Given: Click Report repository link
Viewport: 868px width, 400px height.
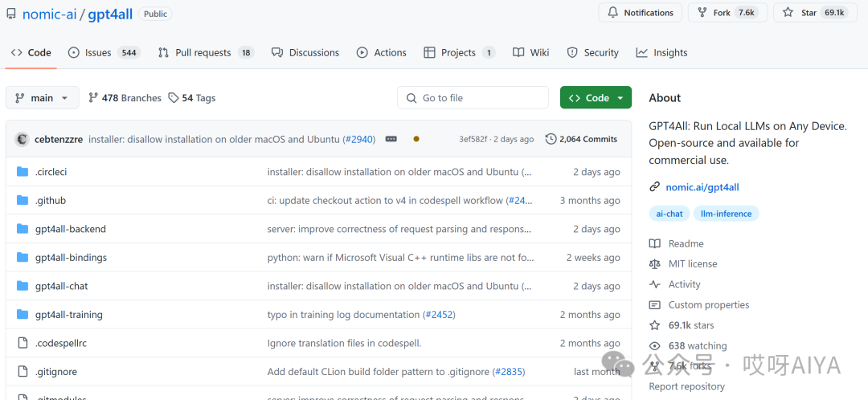Looking at the screenshot, I should coord(686,386).
